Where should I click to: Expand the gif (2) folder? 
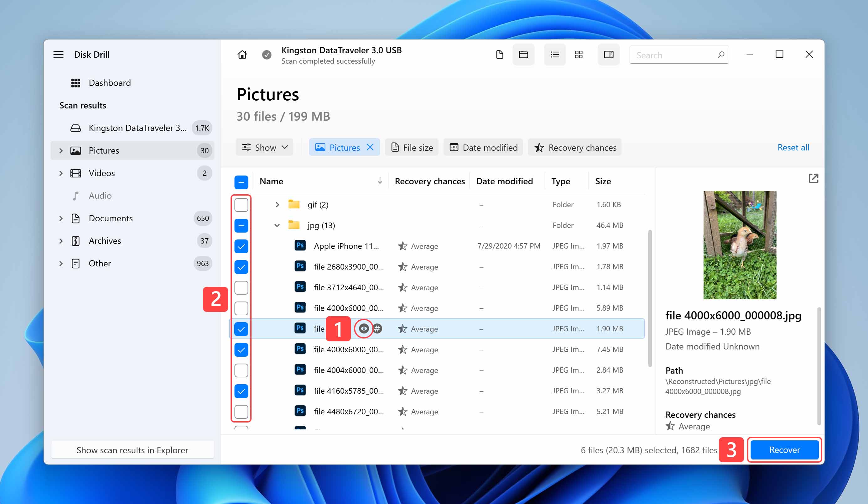[277, 204]
